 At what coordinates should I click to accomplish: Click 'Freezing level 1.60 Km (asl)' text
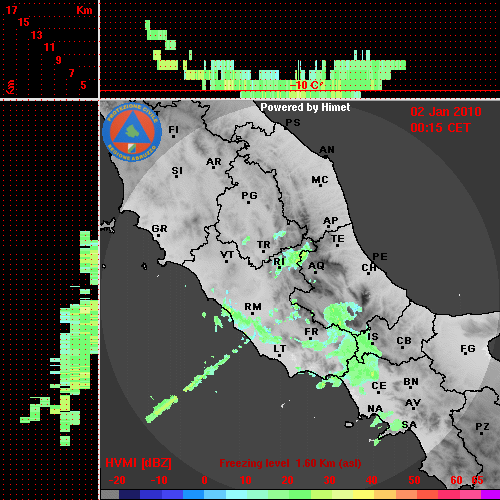point(290,463)
